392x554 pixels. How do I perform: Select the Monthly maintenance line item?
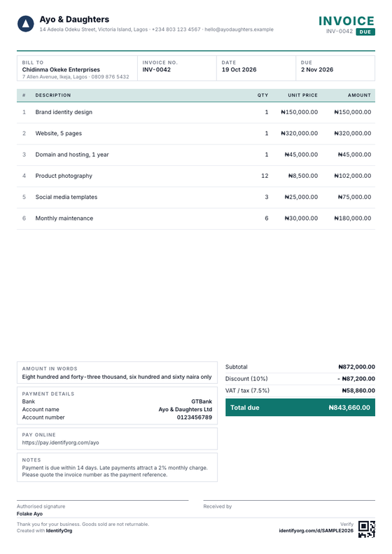(196, 219)
